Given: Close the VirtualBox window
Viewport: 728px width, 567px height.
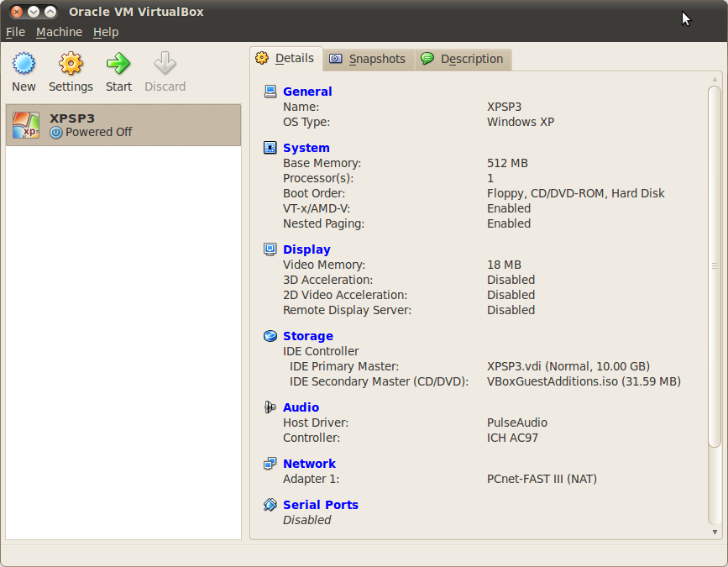Looking at the screenshot, I should [x=16, y=12].
